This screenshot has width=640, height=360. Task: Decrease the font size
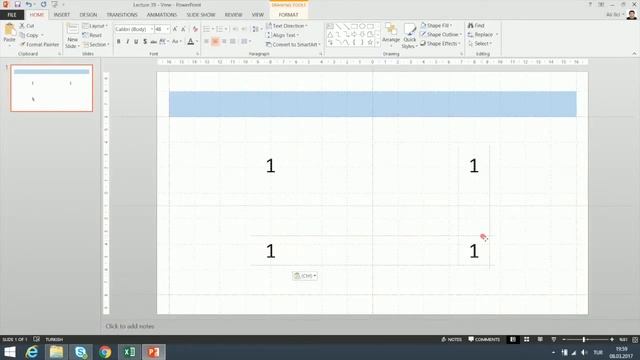click(183, 29)
